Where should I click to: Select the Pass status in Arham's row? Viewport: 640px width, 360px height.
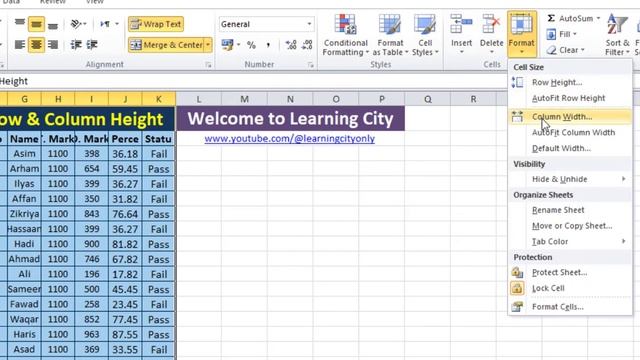click(158, 169)
